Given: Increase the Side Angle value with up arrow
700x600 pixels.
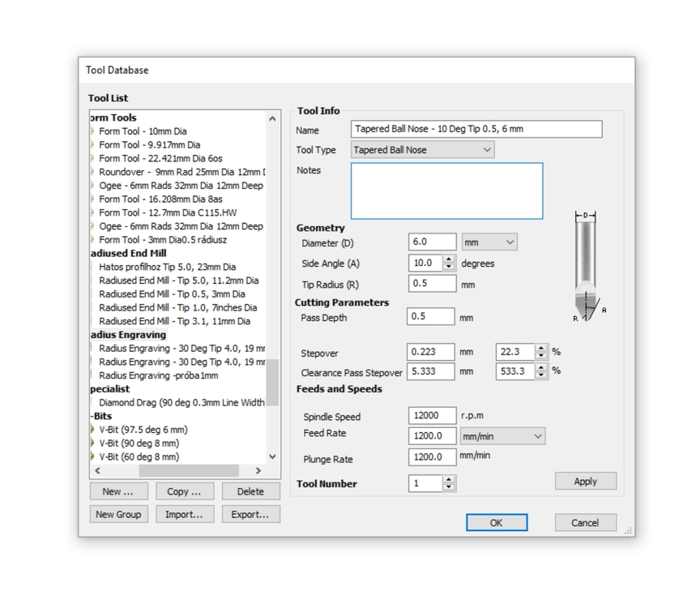Looking at the screenshot, I should coord(449,259).
